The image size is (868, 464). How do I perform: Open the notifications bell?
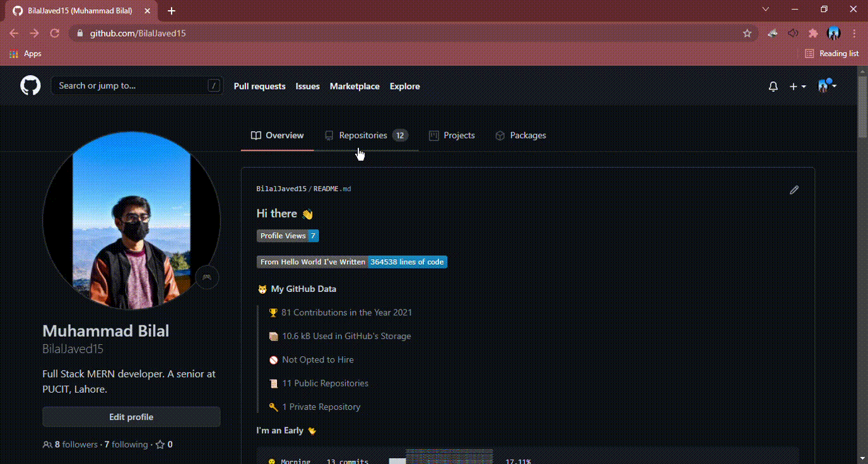click(x=773, y=86)
